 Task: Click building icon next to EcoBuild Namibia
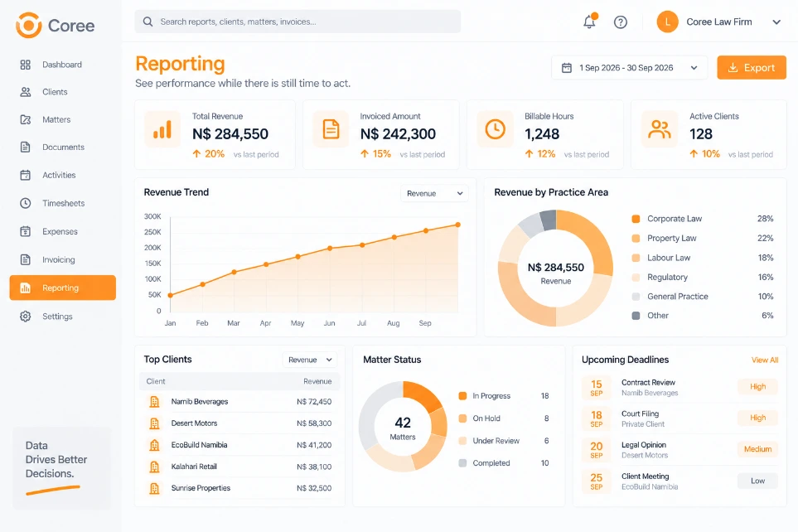(154, 445)
